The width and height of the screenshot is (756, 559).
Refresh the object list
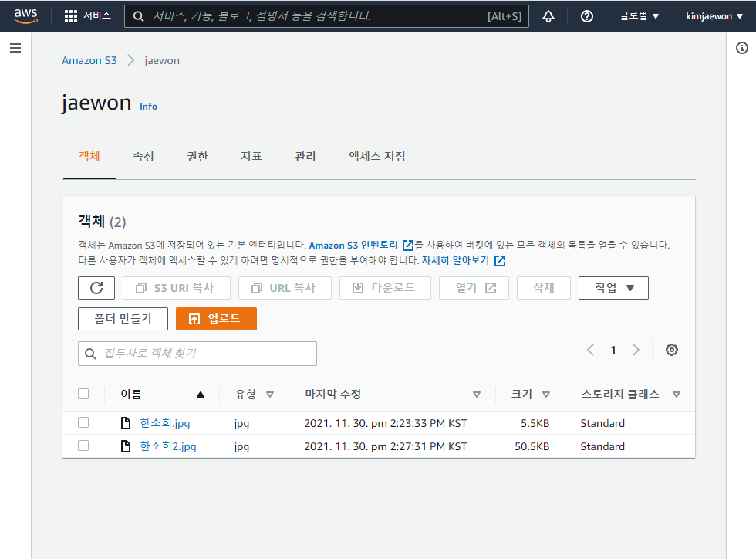tap(95, 287)
